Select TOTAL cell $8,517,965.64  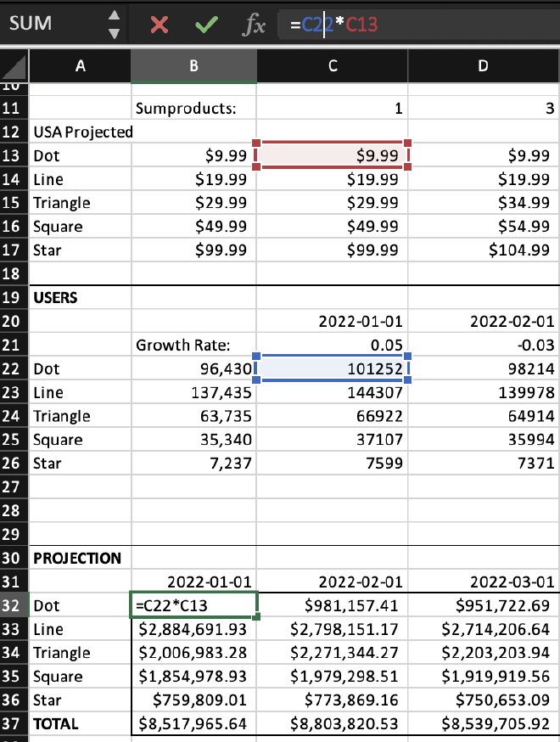[x=193, y=723]
